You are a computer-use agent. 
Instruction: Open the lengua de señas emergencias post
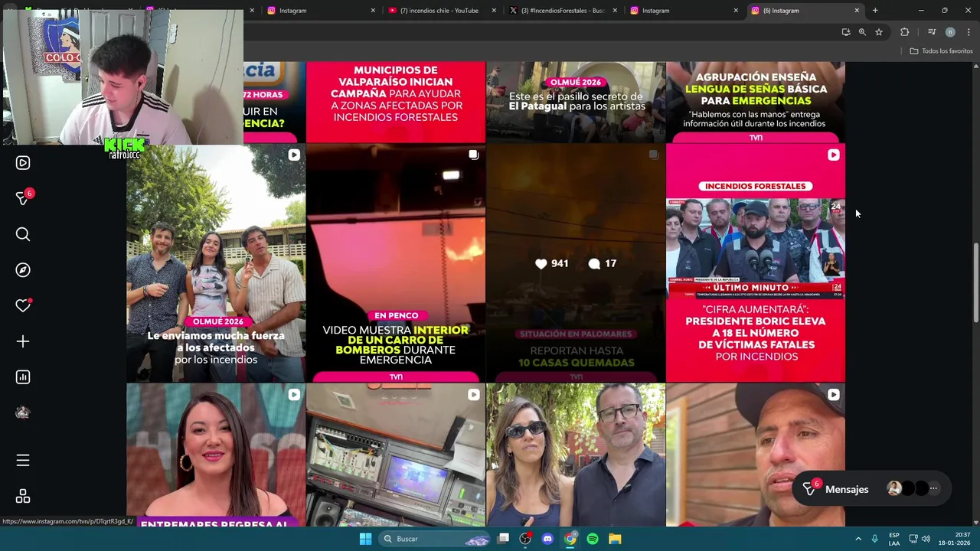[x=756, y=102]
